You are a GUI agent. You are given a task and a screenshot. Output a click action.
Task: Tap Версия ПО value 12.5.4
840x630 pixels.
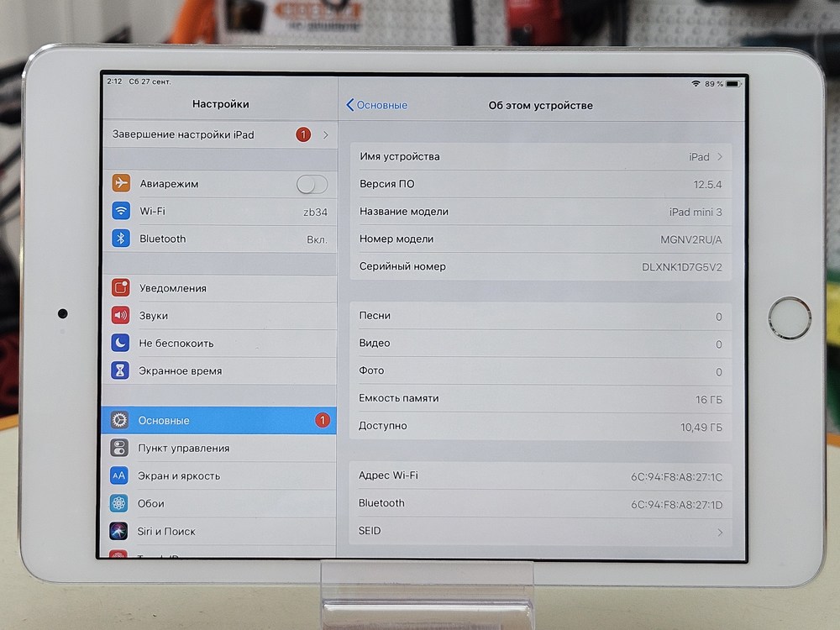click(707, 184)
